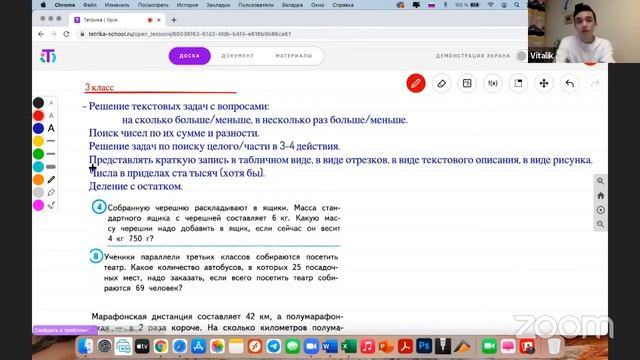Switch to the Документ tab
Image resolution: width=640 pixels, height=360 pixels.
click(238, 56)
